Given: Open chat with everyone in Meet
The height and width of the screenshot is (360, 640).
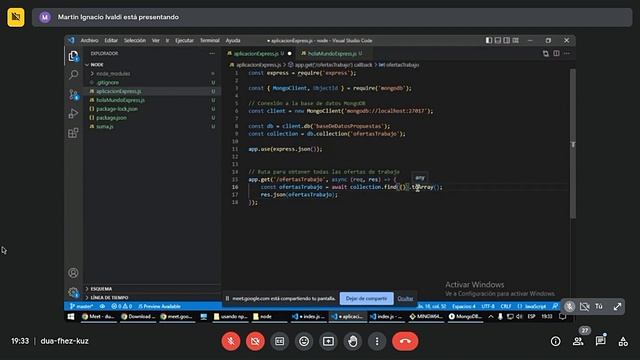Looking at the screenshot, I should (600, 341).
